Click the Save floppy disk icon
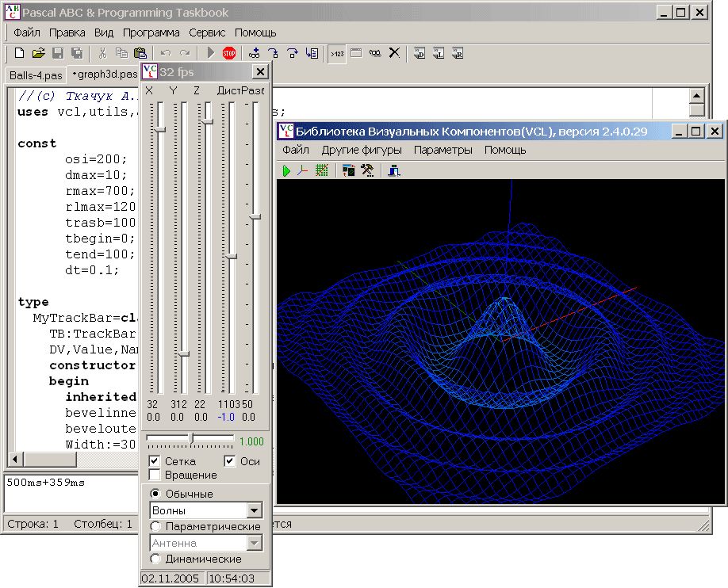 [58, 53]
